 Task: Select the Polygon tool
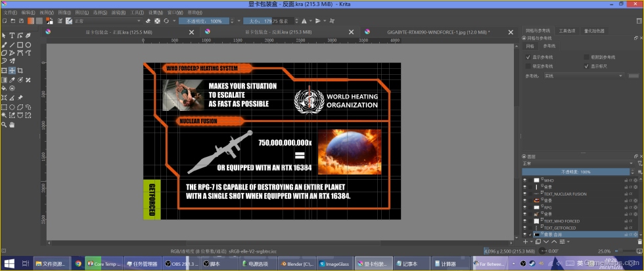tap(4, 53)
